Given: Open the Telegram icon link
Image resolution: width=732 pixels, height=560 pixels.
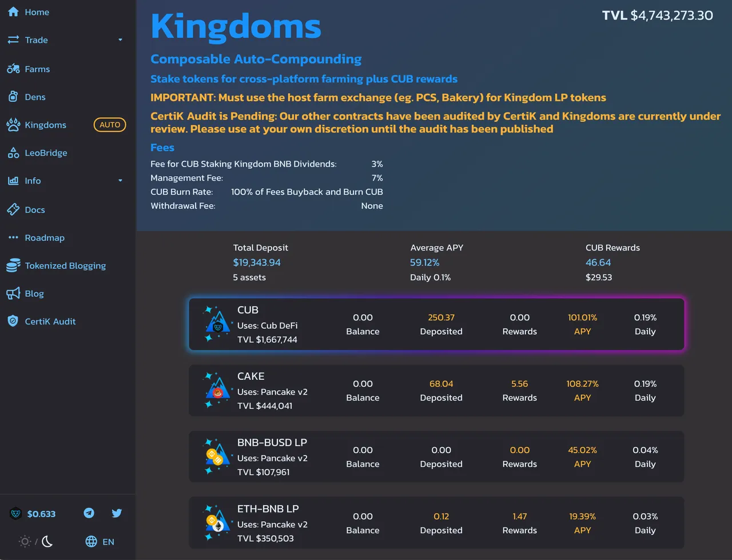Looking at the screenshot, I should tap(89, 513).
